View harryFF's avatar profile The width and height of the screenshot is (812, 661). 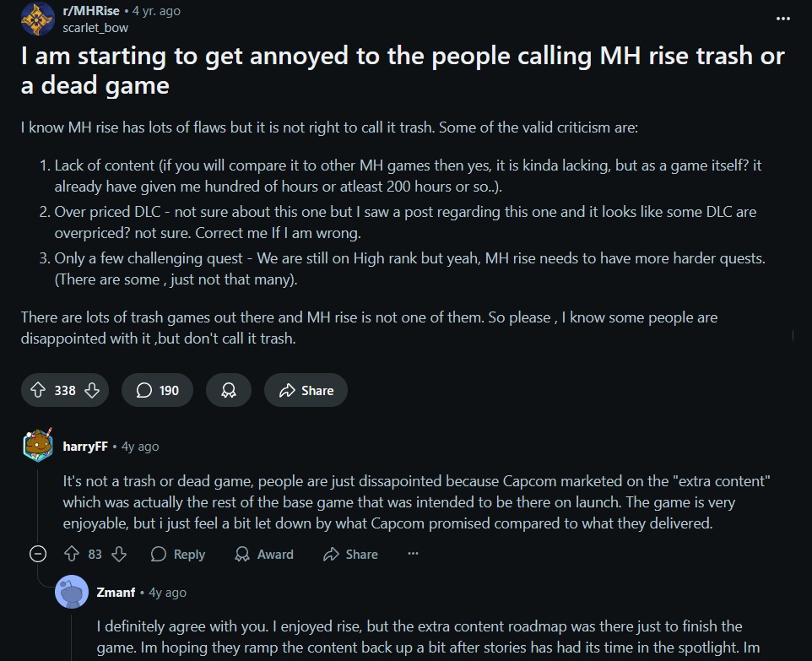tap(38, 446)
